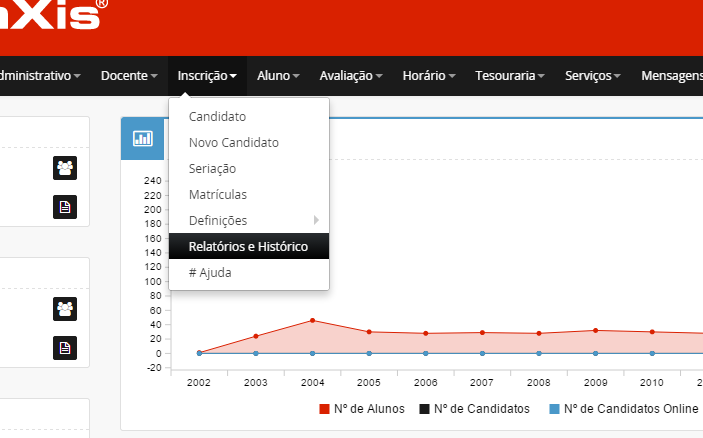Open the Matrículas menu entry

click(218, 194)
